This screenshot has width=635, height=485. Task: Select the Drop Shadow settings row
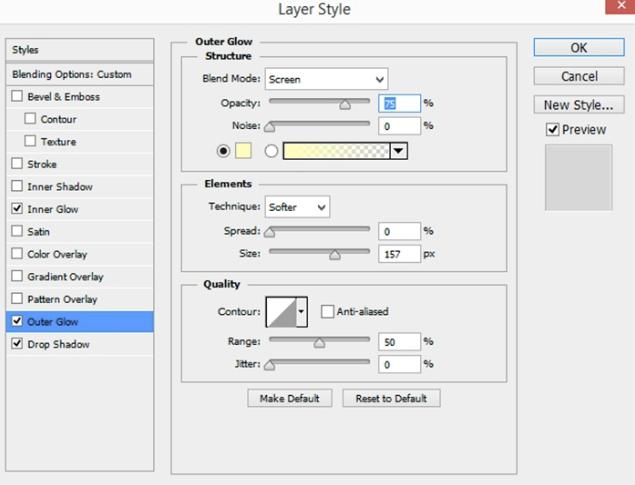point(80,344)
